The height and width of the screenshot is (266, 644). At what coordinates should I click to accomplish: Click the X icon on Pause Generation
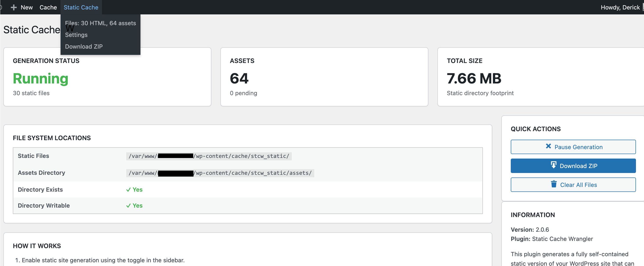548,146
